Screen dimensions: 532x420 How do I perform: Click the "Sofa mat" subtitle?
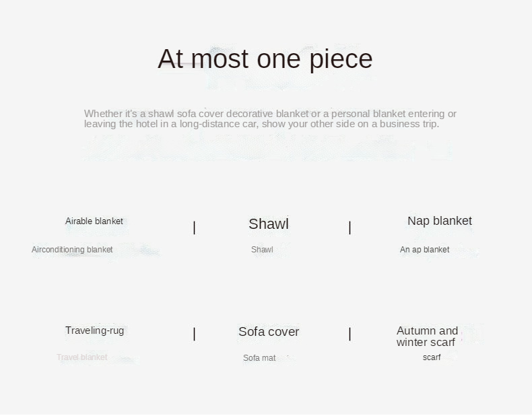point(259,358)
